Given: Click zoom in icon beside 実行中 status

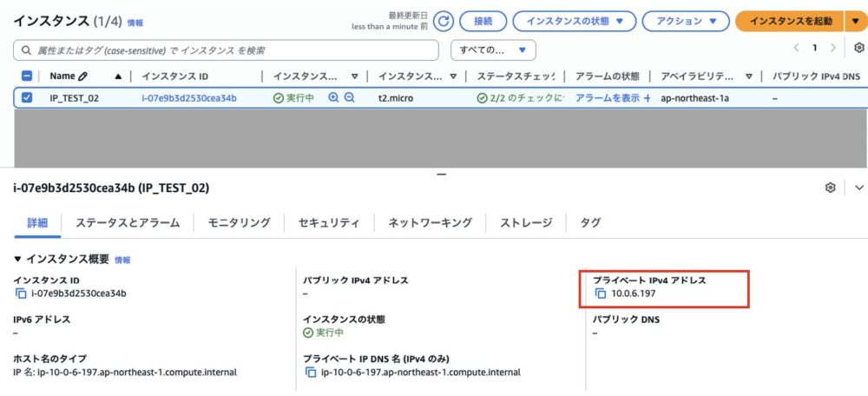Looking at the screenshot, I should (x=333, y=98).
